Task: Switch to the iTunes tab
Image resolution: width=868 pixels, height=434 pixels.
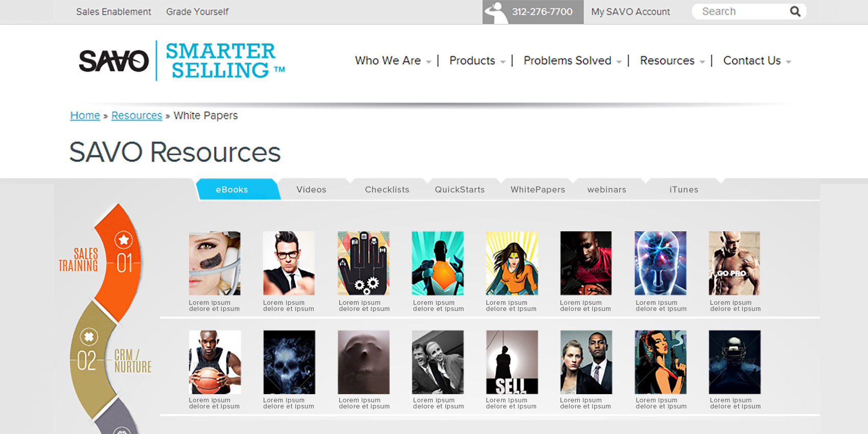Action: tap(684, 189)
